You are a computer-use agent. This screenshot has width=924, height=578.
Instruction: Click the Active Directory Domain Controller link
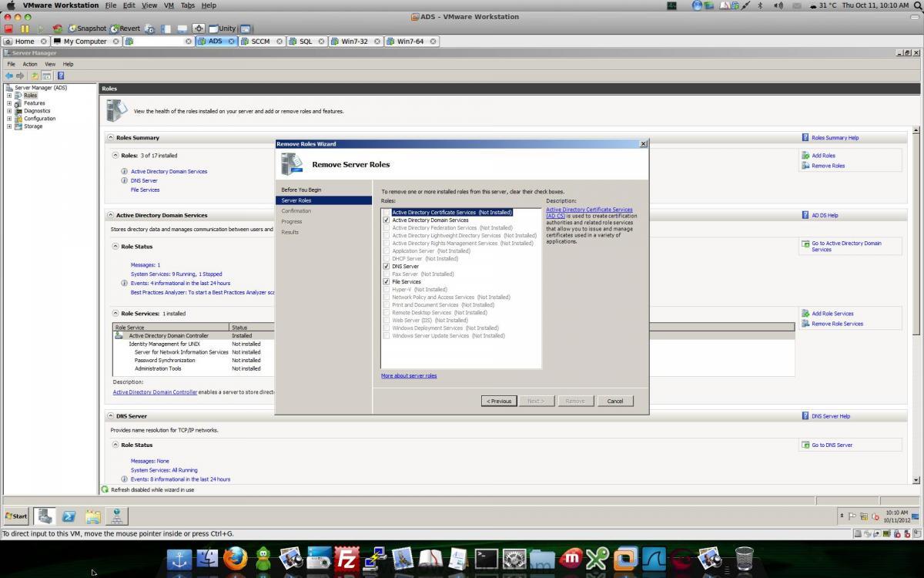(x=155, y=392)
